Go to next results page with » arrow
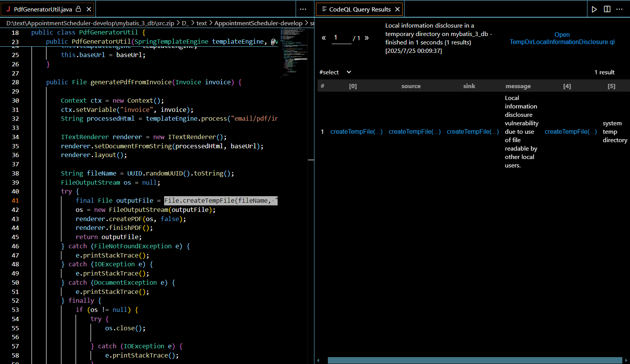Viewport: 630px width, 364px height. (367, 38)
